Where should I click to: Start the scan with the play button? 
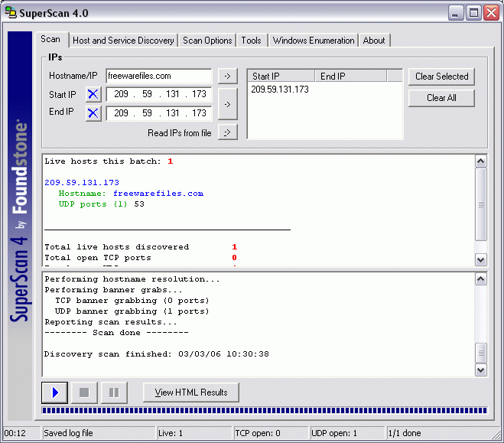54,393
